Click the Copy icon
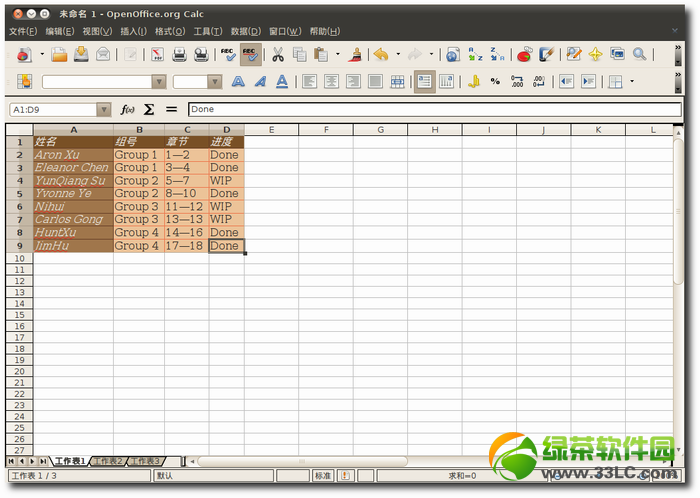 (x=300, y=54)
